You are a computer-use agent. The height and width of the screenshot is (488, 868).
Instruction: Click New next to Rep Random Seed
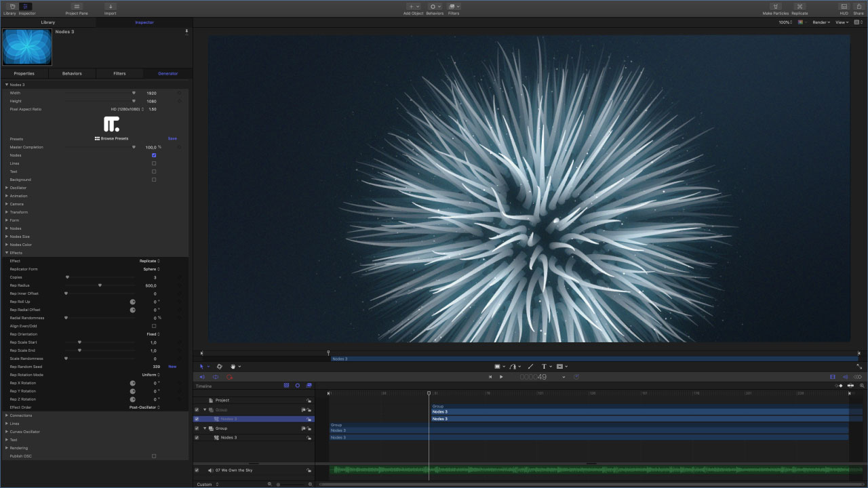(172, 367)
